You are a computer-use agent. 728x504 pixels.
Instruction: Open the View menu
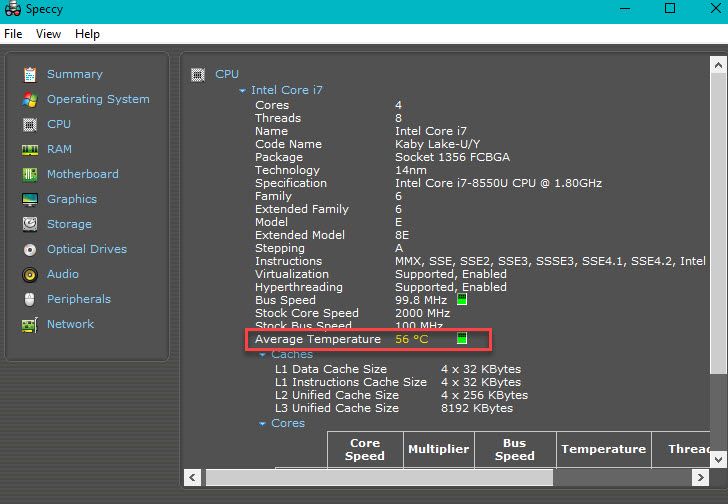[x=48, y=34]
